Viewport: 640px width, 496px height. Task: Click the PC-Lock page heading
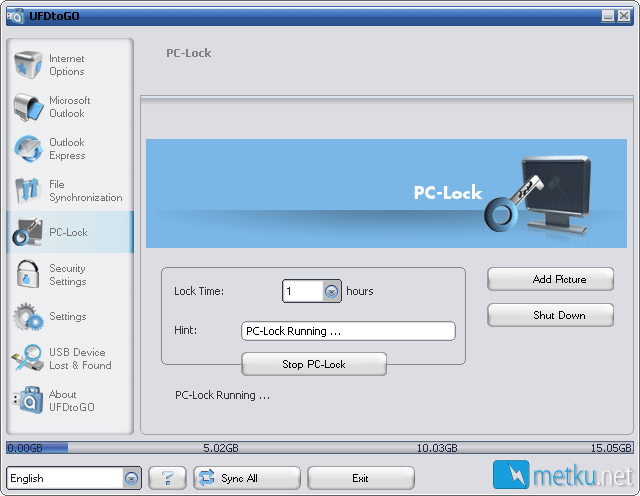189,53
